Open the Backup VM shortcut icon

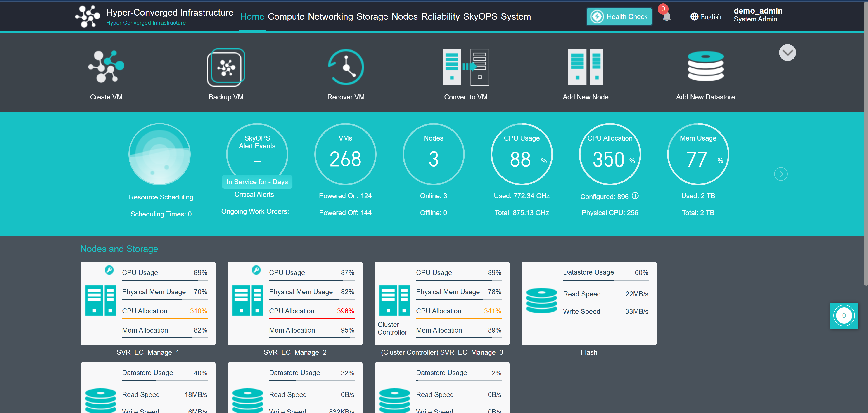coord(226,67)
